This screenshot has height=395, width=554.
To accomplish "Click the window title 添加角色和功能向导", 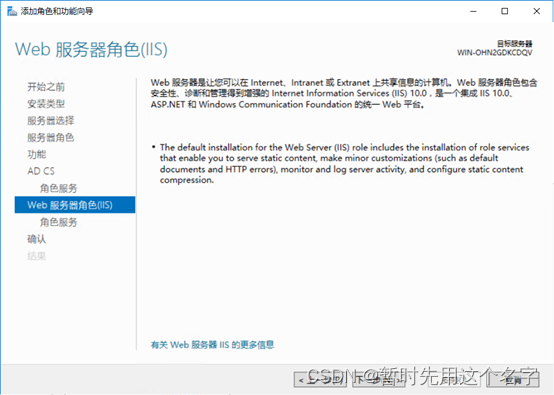I will point(57,11).
